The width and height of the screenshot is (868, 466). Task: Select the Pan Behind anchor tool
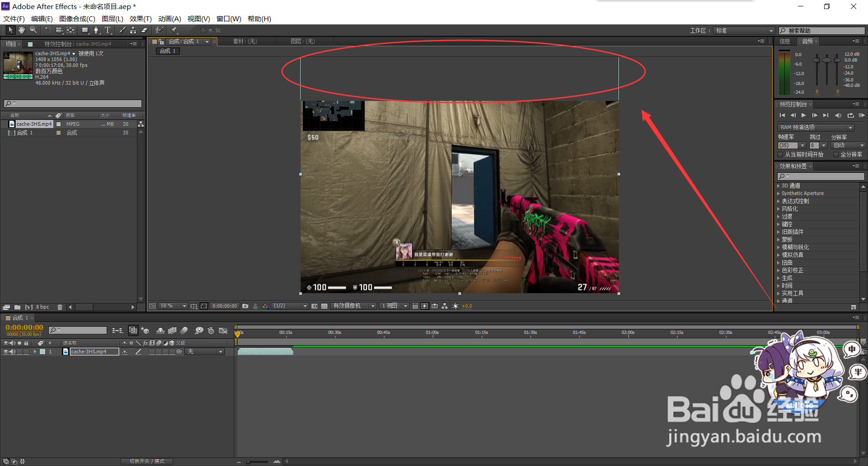click(x=71, y=30)
